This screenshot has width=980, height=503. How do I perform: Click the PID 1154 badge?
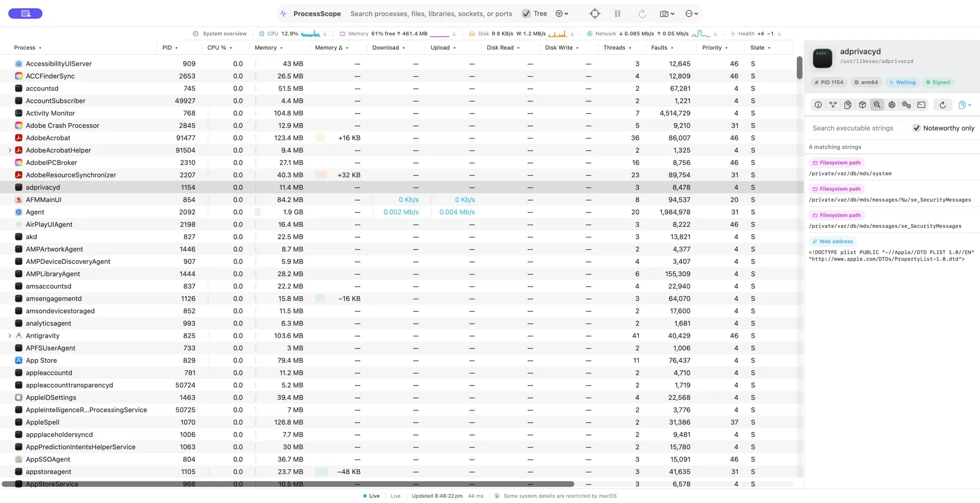[x=829, y=82]
